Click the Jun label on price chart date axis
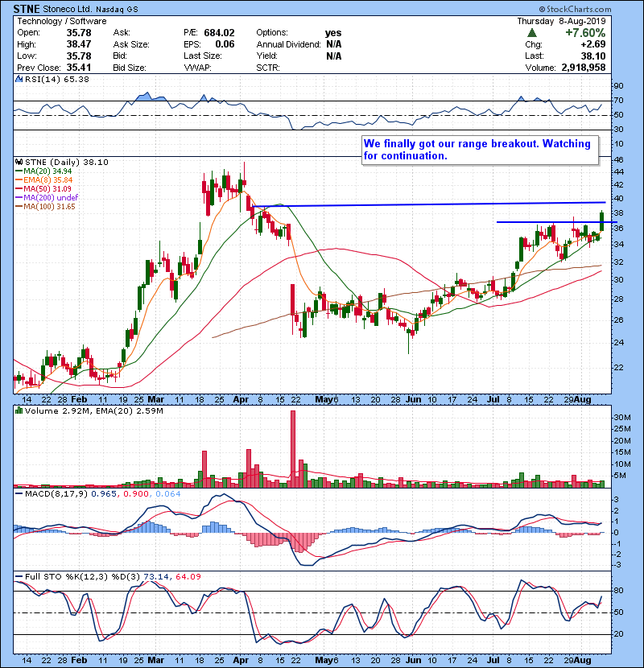This screenshot has width=644, height=668. [414, 400]
